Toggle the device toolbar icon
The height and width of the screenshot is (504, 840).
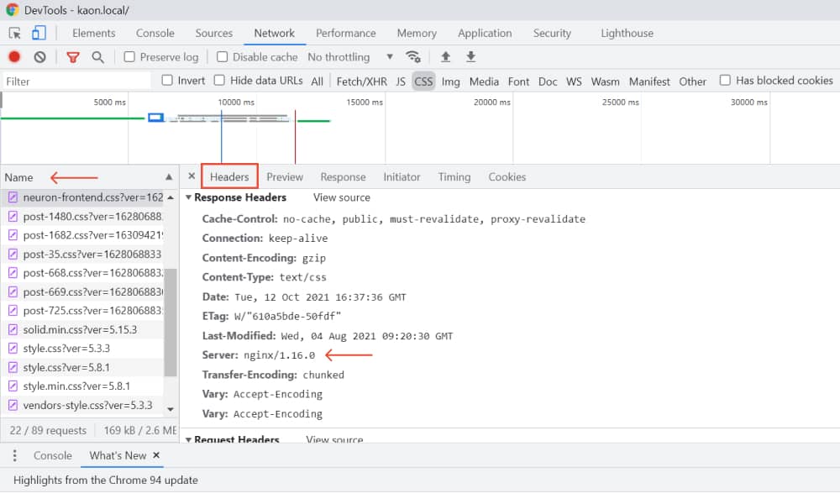[x=39, y=34]
